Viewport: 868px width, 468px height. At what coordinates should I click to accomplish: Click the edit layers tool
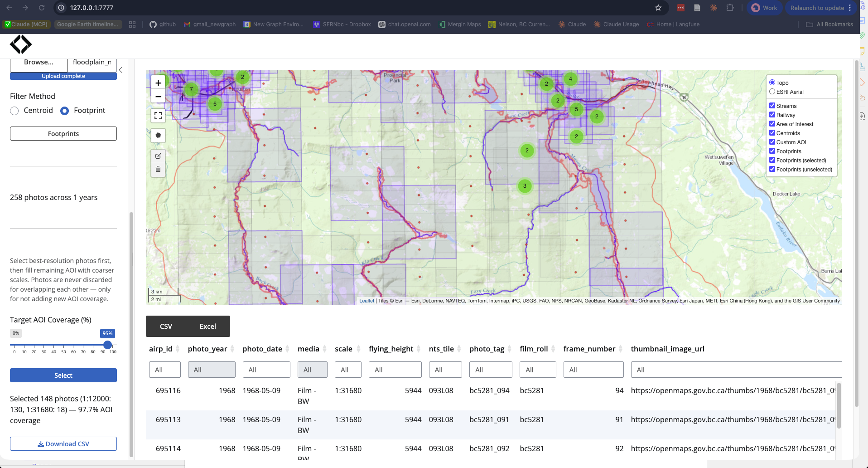[158, 156]
